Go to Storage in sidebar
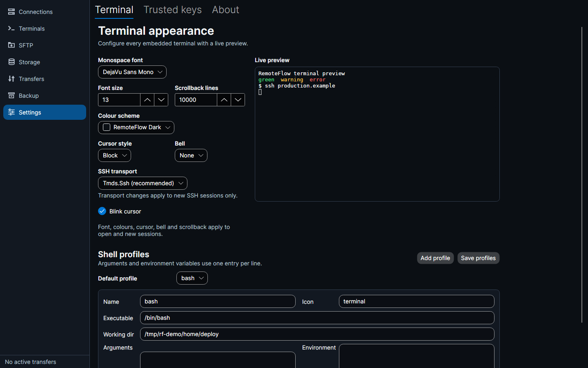588x368 pixels. coord(45,62)
